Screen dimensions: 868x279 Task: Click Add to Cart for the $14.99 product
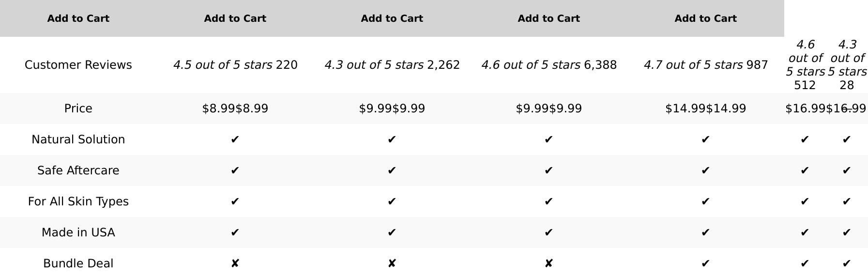[x=705, y=18]
